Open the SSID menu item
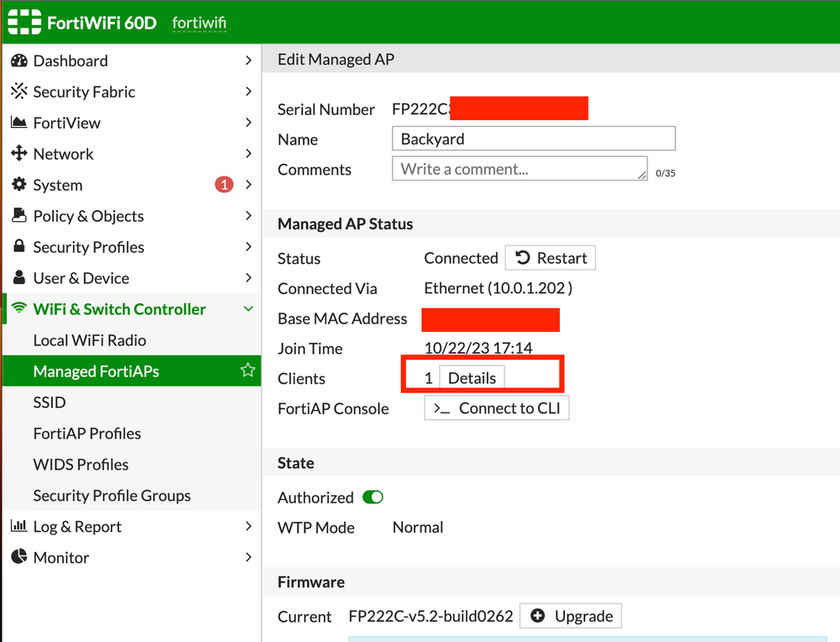 coord(50,403)
